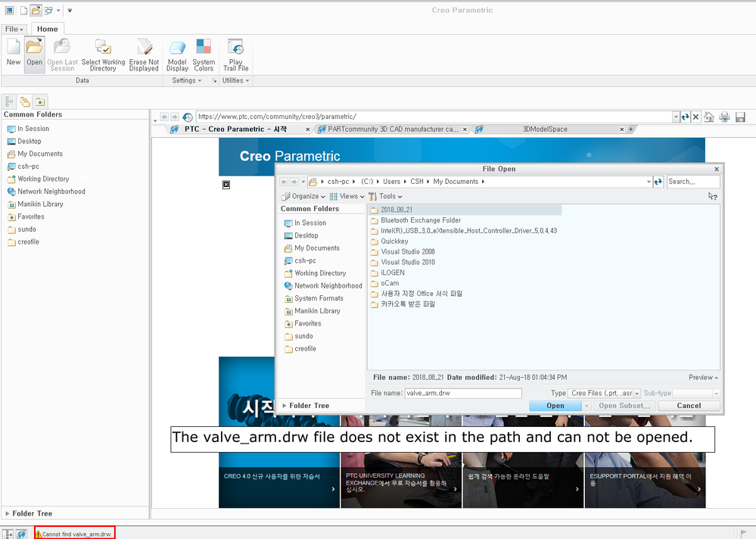Click the Open button in dialog
Screen dimensions: 756x539
555,406
